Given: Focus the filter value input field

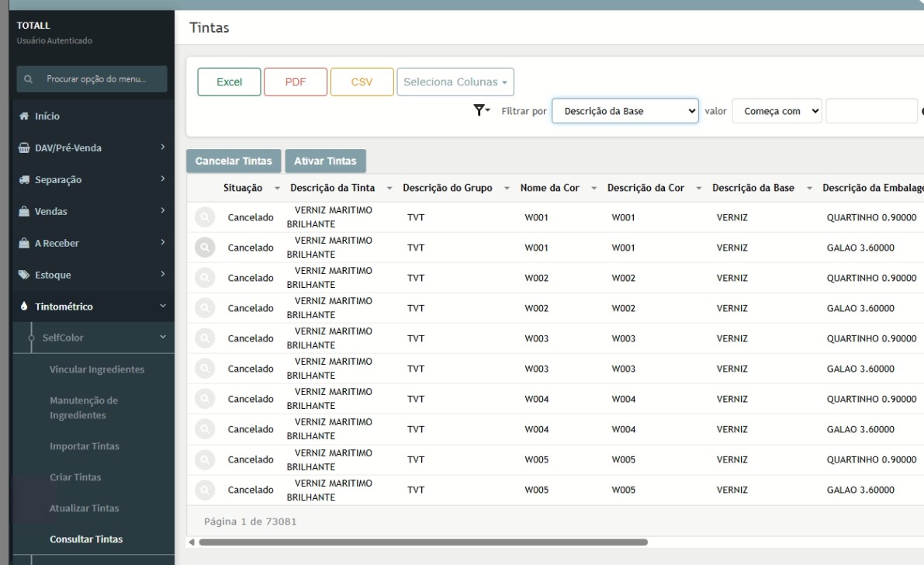Looking at the screenshot, I should [871, 111].
